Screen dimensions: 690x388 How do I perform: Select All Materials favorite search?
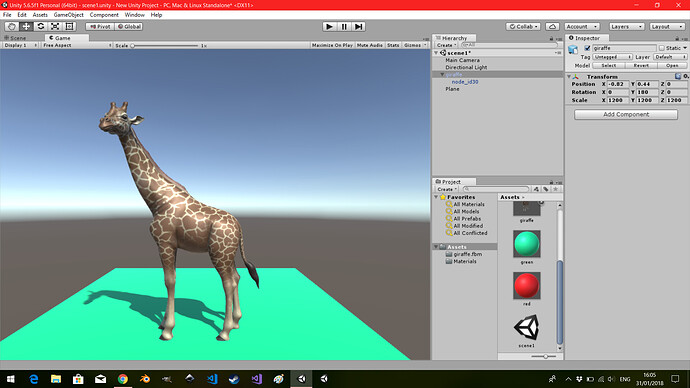469,205
